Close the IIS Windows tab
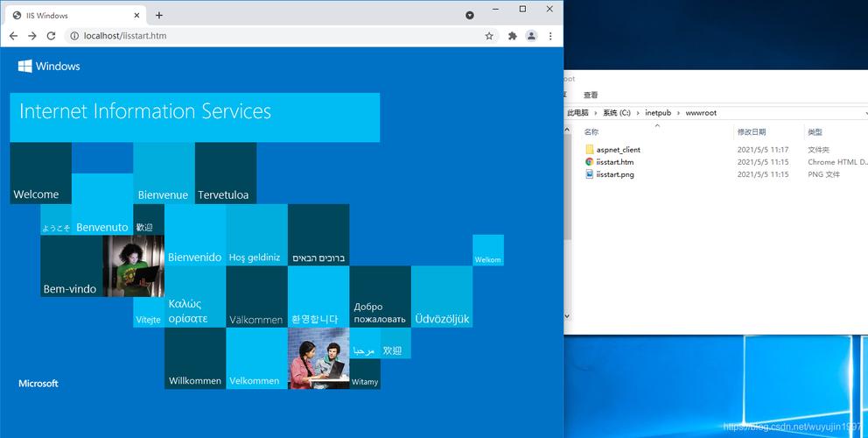Image resolution: width=868 pixels, height=438 pixels. 137,15
